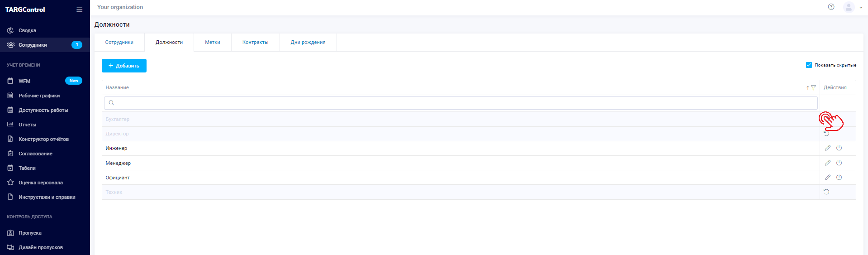Viewport: 868px width, 255px height.
Task: Click the New badge beside WFM
Action: (x=74, y=81)
